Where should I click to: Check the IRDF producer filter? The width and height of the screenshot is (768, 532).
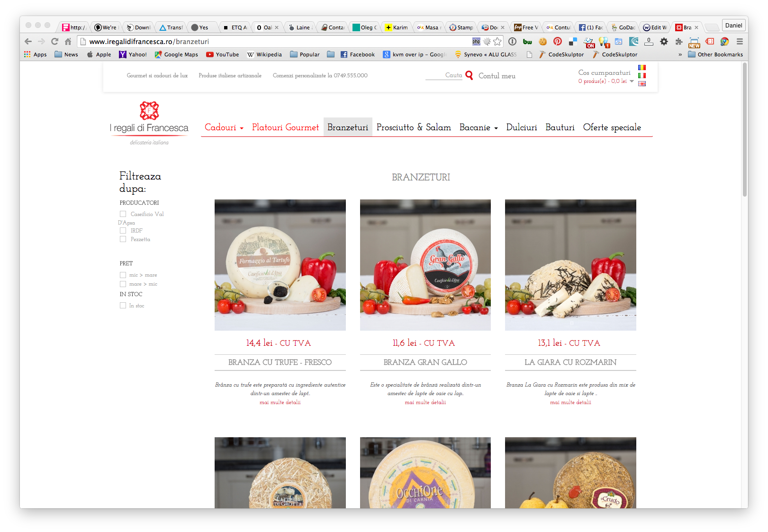(x=123, y=231)
